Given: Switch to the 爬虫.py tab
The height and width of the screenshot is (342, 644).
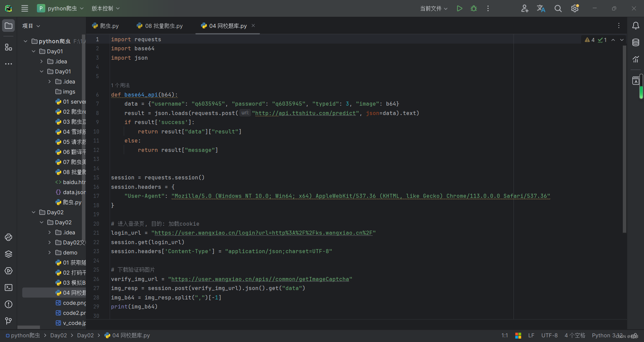Looking at the screenshot, I should pos(105,26).
